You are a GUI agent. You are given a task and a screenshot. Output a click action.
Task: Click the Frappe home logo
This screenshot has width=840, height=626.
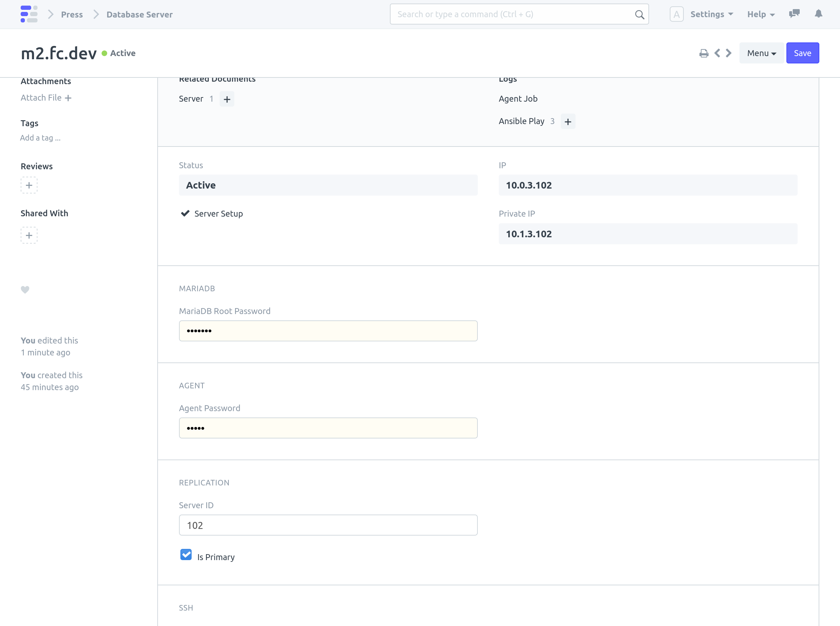pos(29,14)
